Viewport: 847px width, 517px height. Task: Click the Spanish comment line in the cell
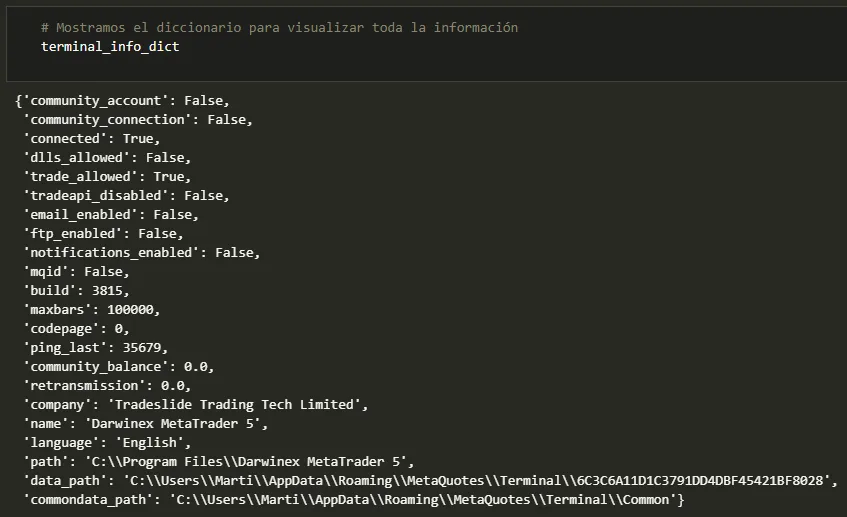[x=279, y=28]
